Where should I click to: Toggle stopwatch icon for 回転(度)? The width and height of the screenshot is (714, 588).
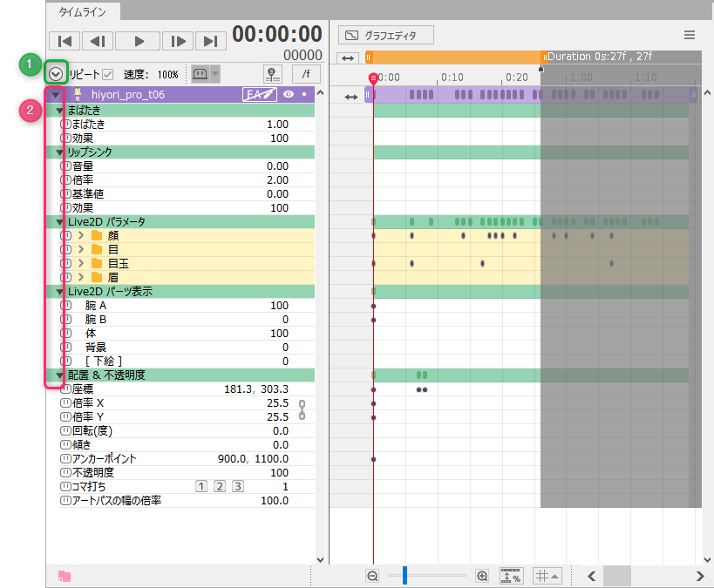tap(66, 430)
